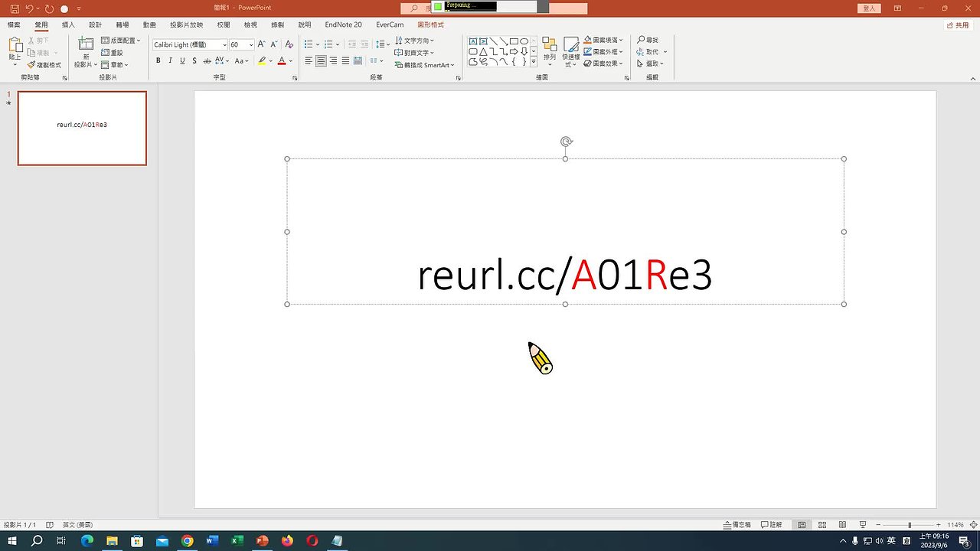Toggle center text alignment
The height and width of the screenshot is (551, 980).
click(321, 60)
